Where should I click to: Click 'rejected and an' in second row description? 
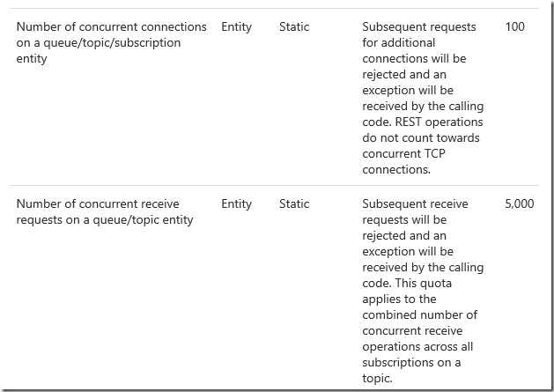click(404, 236)
